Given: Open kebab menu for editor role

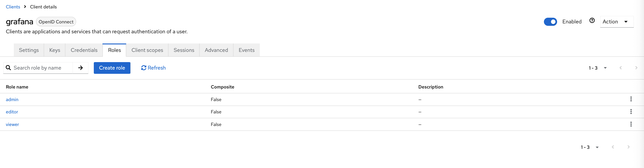Looking at the screenshot, I should click(631, 112).
